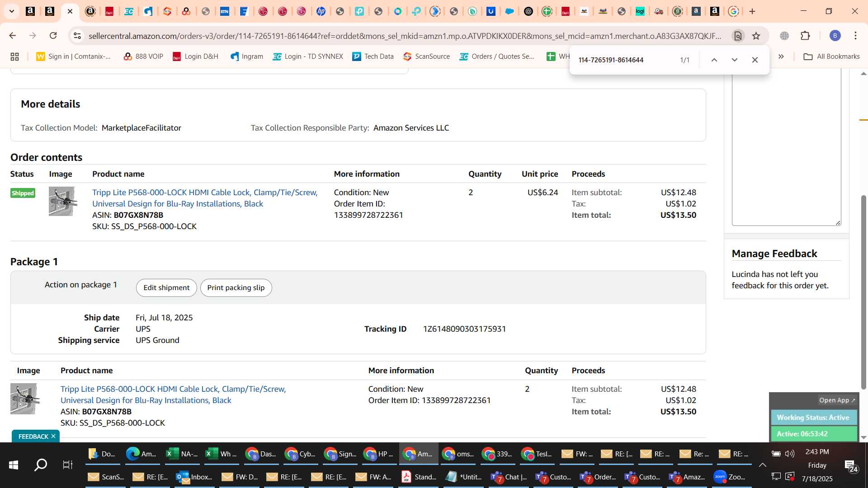Open Login - TD SYNNEX bookmark
868x488 pixels.
[308, 56]
